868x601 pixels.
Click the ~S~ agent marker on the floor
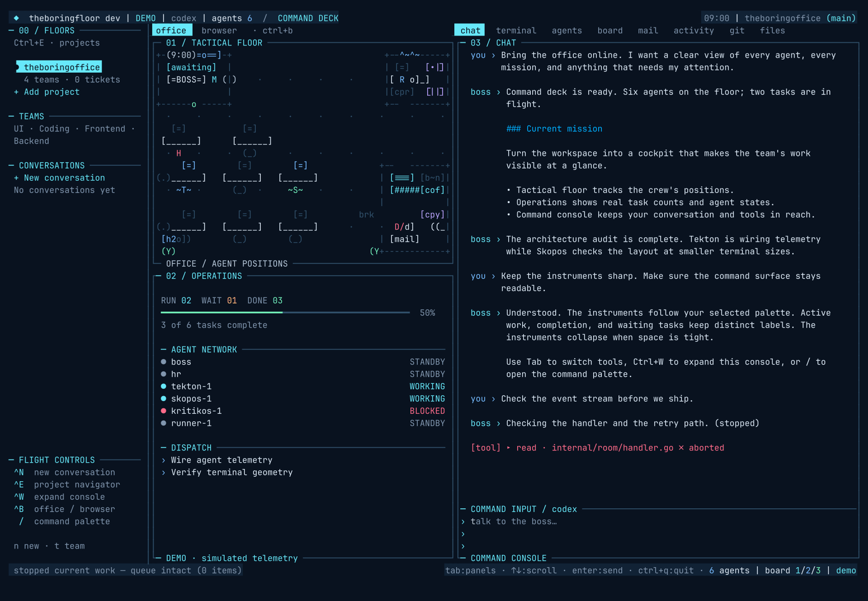(x=295, y=190)
